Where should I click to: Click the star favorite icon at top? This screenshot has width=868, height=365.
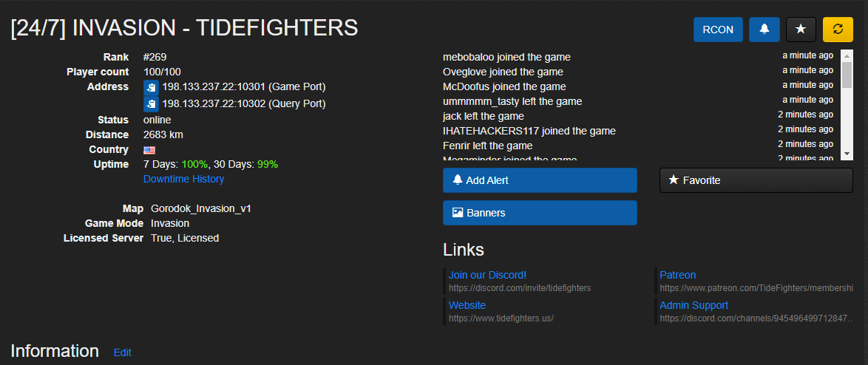pos(801,29)
